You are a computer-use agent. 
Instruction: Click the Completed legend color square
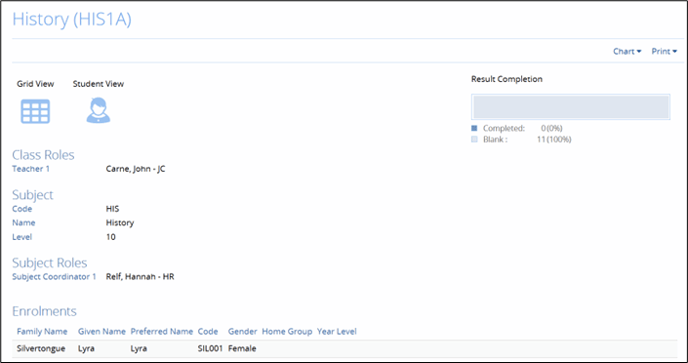tap(474, 128)
